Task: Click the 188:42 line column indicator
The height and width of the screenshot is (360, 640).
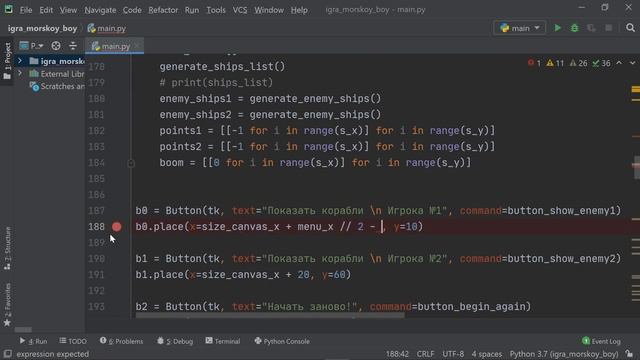Action: tap(397, 354)
